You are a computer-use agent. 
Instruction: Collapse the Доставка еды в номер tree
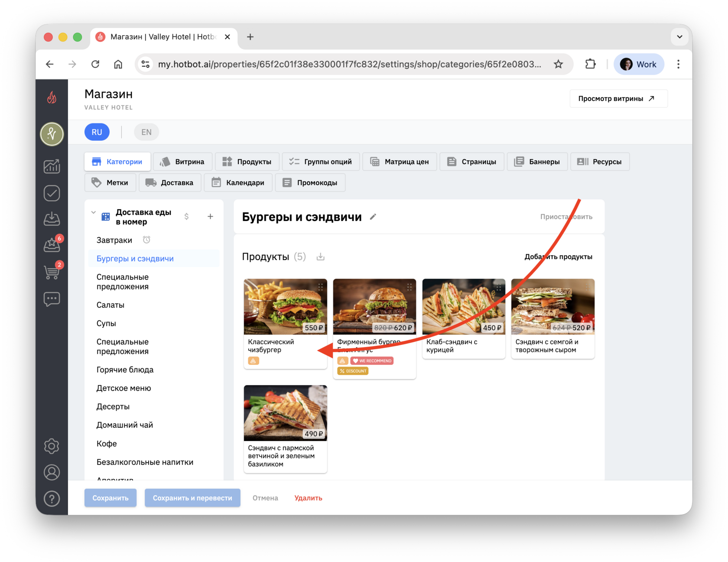click(94, 213)
